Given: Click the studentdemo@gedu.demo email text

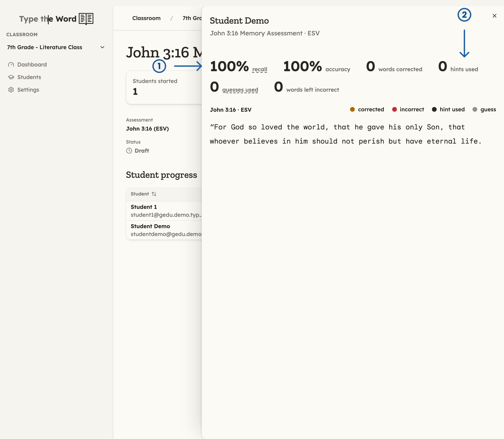Looking at the screenshot, I should (166, 234).
